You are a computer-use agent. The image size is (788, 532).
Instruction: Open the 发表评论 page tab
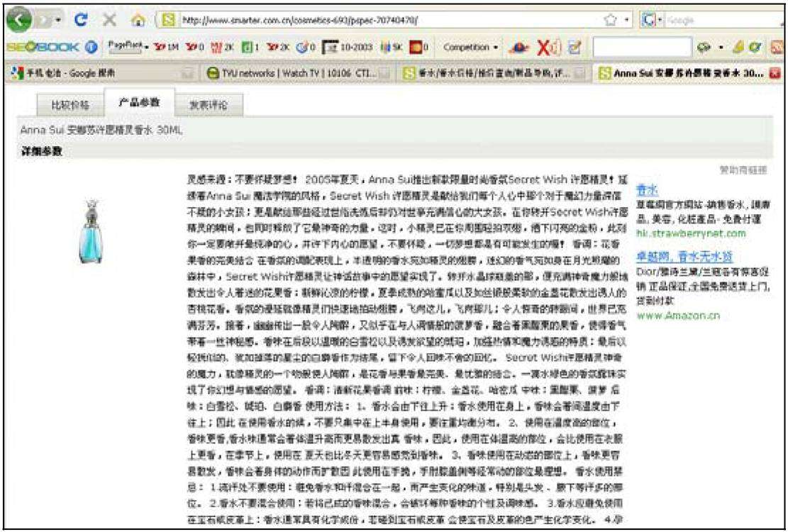point(209,105)
